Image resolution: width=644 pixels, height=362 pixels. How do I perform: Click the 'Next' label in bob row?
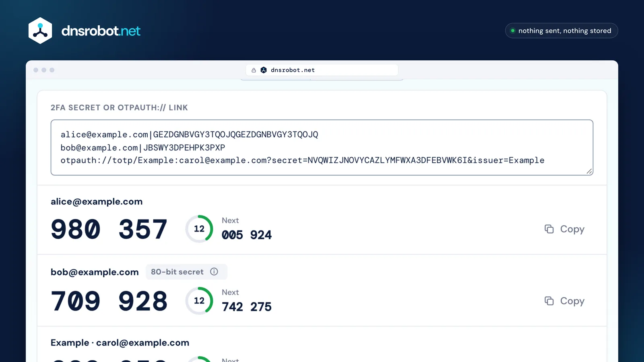(230, 292)
